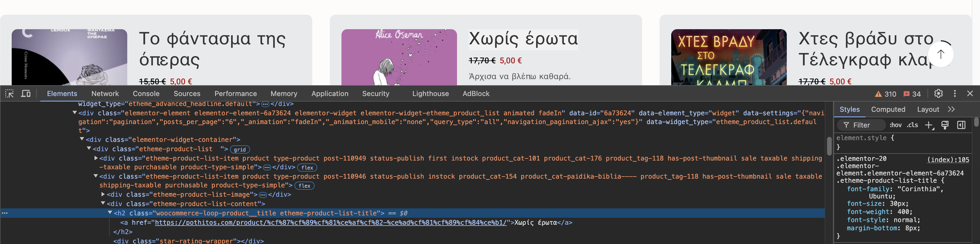Select the closing </h2> tag row

tap(123, 232)
